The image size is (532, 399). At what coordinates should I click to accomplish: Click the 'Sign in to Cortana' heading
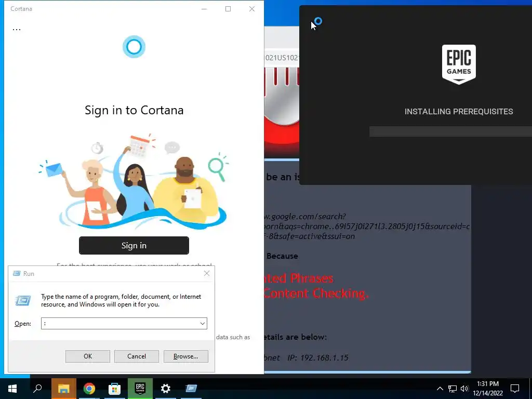(134, 110)
